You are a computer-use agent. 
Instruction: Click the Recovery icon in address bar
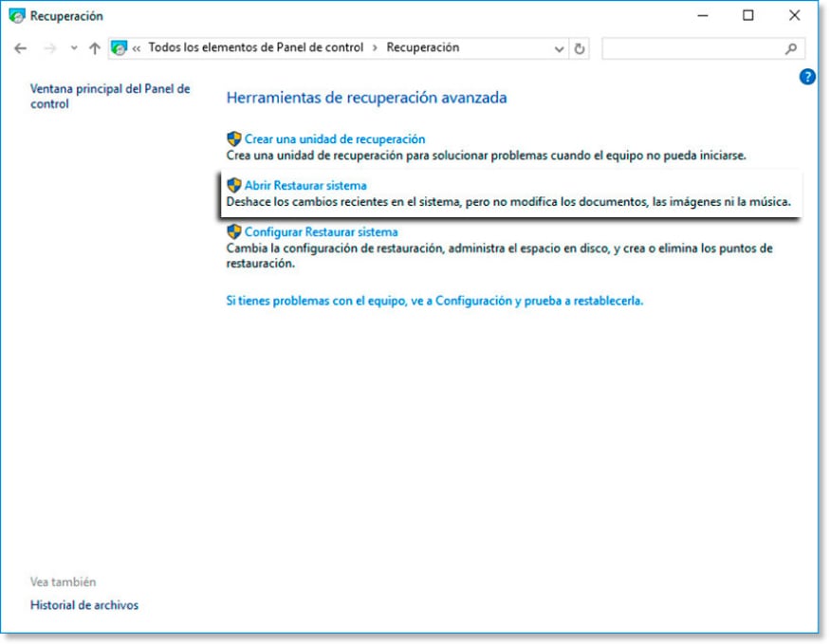click(x=120, y=48)
